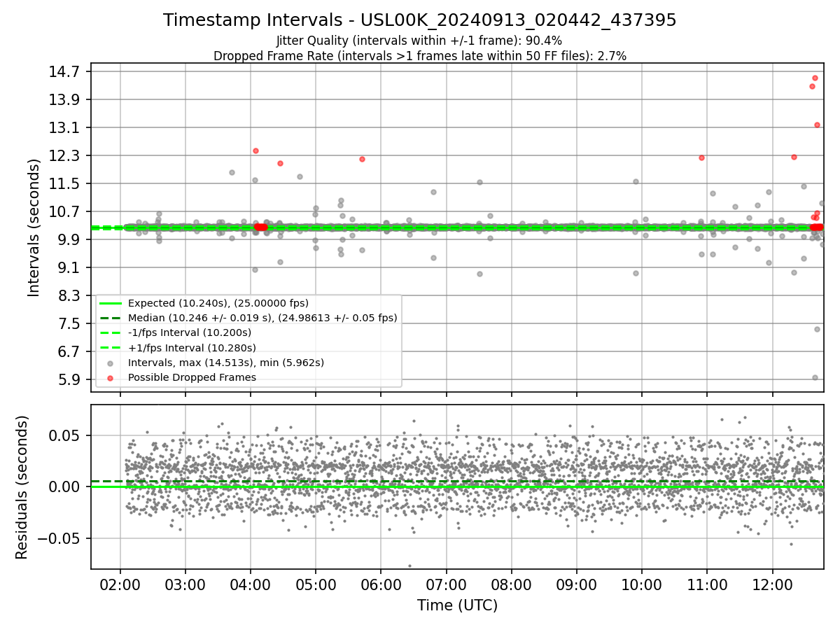Click the 'Residuals (seconds)' y-axis label
This screenshot has width=840, height=630.
point(22,486)
